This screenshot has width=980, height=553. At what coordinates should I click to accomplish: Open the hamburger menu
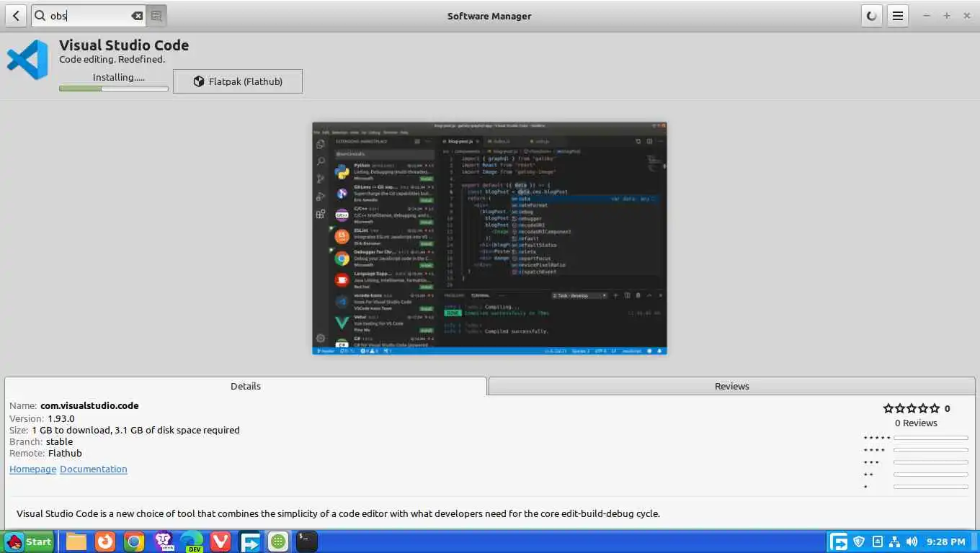coord(898,16)
